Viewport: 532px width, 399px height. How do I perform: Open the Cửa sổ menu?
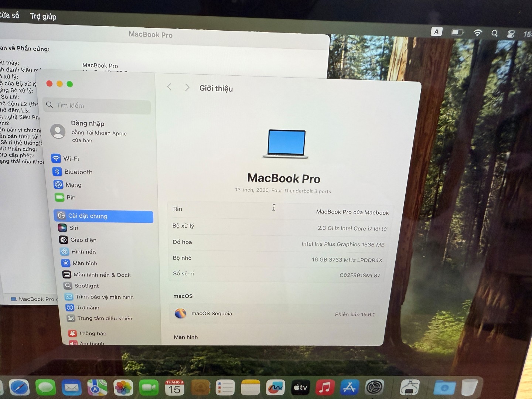tap(9, 15)
